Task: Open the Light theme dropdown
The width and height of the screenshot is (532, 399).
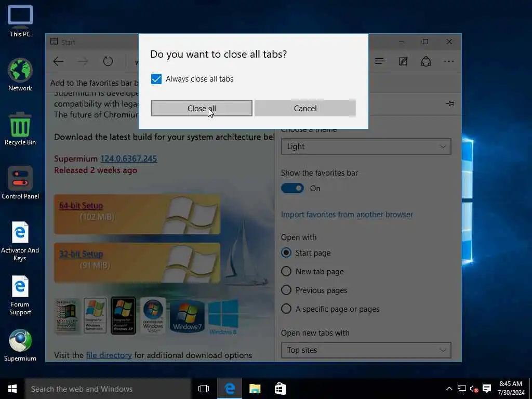Action: click(366, 147)
